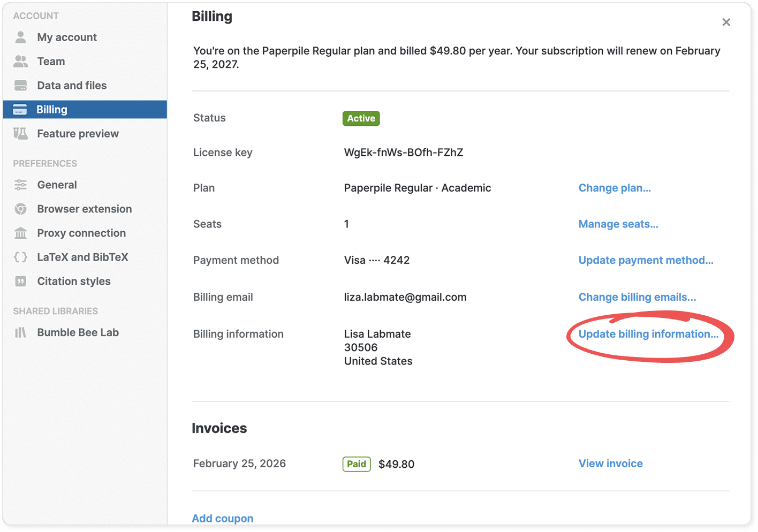This screenshot has height=532, width=758.
Task: Click the Browser extension Chrome icon
Action: point(21,209)
